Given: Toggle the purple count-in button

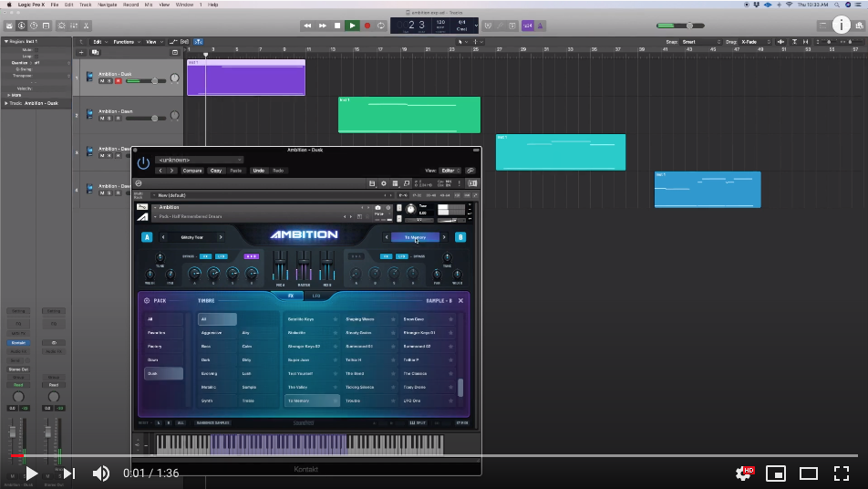Looking at the screenshot, I should pyautogui.click(x=528, y=26).
